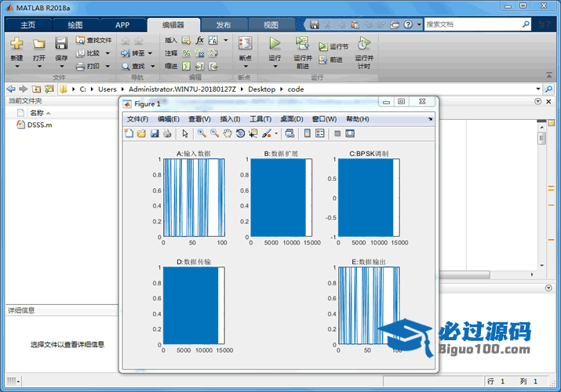Click the 查找文件 button
The width and height of the screenshot is (561, 392).
(93, 40)
